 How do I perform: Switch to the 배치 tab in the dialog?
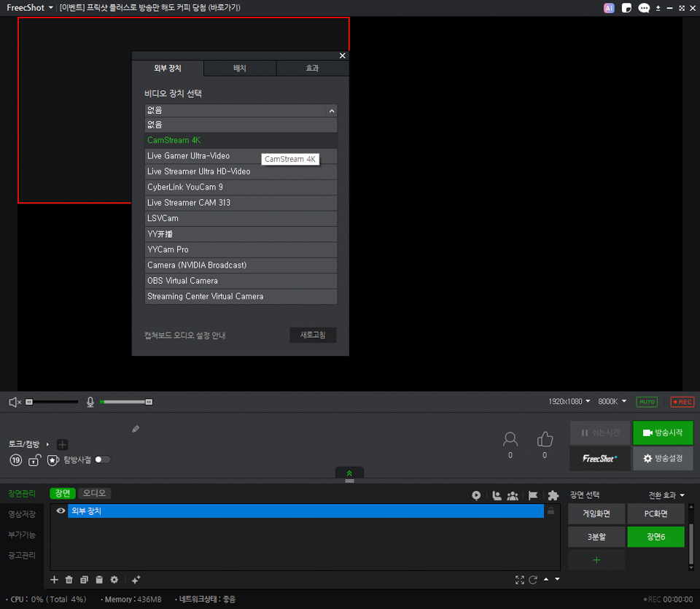[x=240, y=68]
